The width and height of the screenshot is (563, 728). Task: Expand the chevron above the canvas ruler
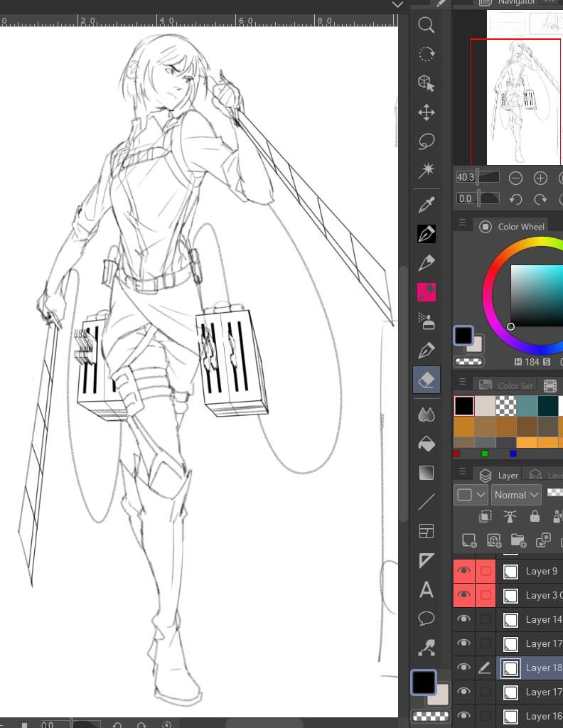(397, 5)
